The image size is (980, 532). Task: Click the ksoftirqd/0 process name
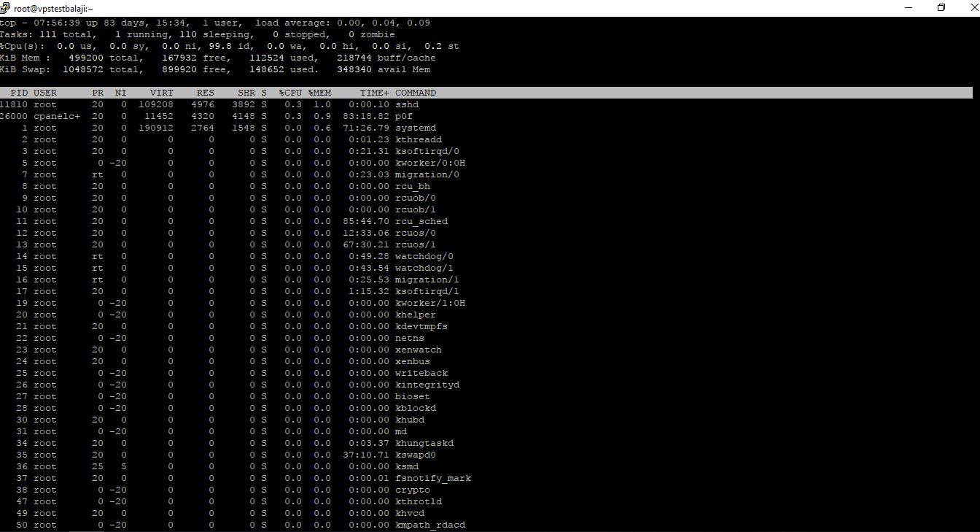click(x=427, y=151)
